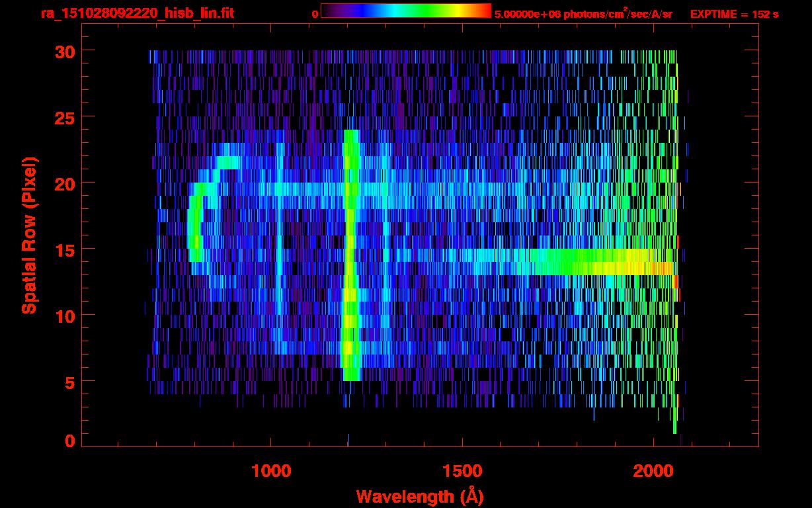Click the x-axis tick label 1000
812x508 pixels.
point(271,470)
